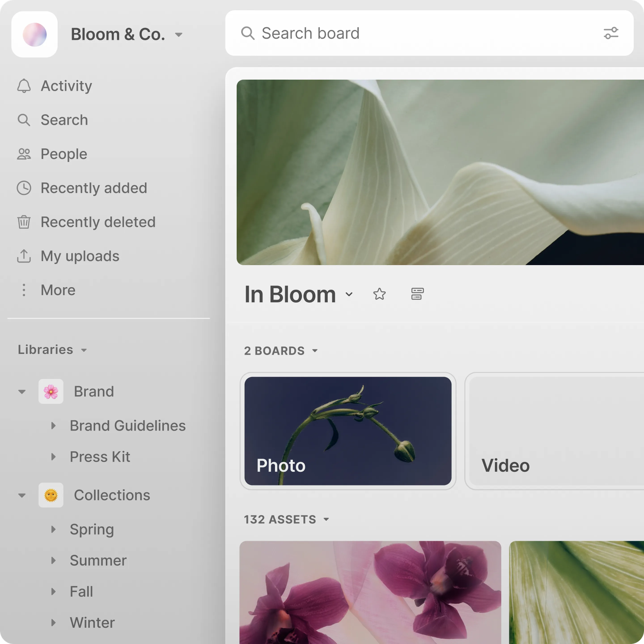The height and width of the screenshot is (644, 644).
Task: Open Recently added clock icon
Action: click(x=24, y=188)
